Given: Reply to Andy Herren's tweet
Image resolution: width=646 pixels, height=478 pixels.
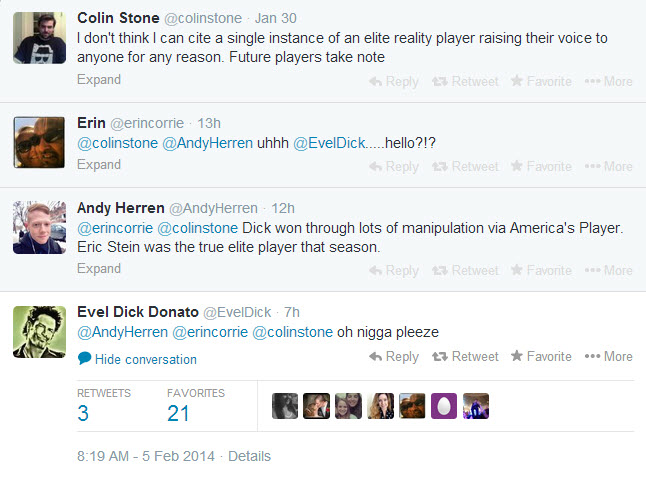Looking at the screenshot, I should (393, 270).
